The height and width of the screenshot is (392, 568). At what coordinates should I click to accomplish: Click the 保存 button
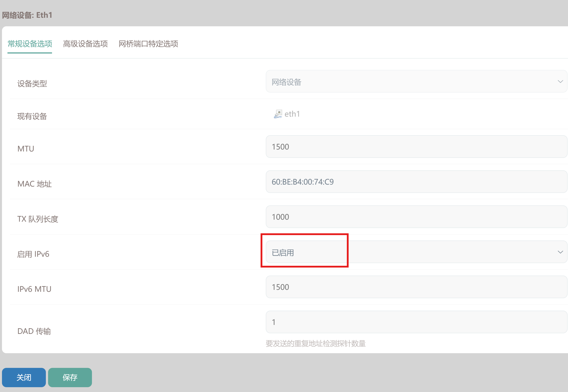pyautogui.click(x=70, y=377)
